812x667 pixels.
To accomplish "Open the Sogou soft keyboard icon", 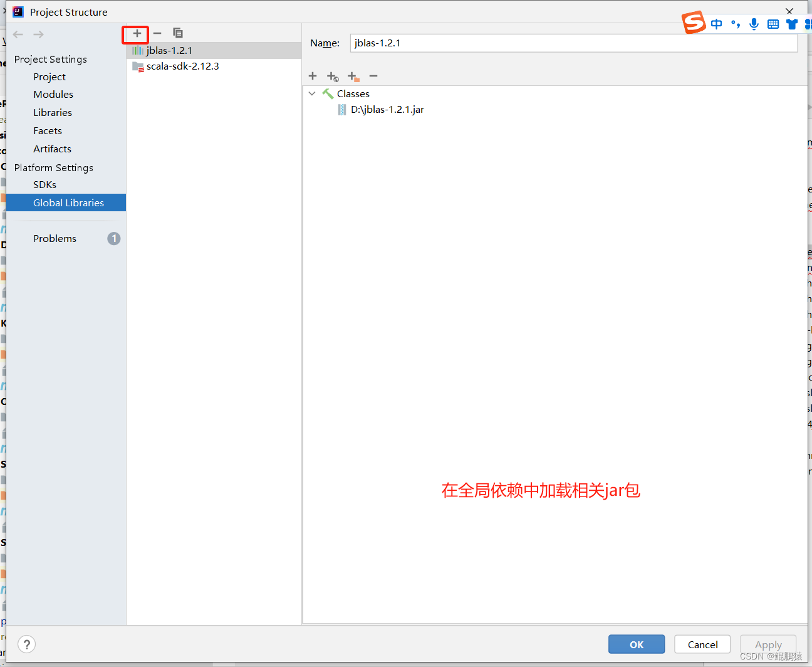I will pos(773,24).
